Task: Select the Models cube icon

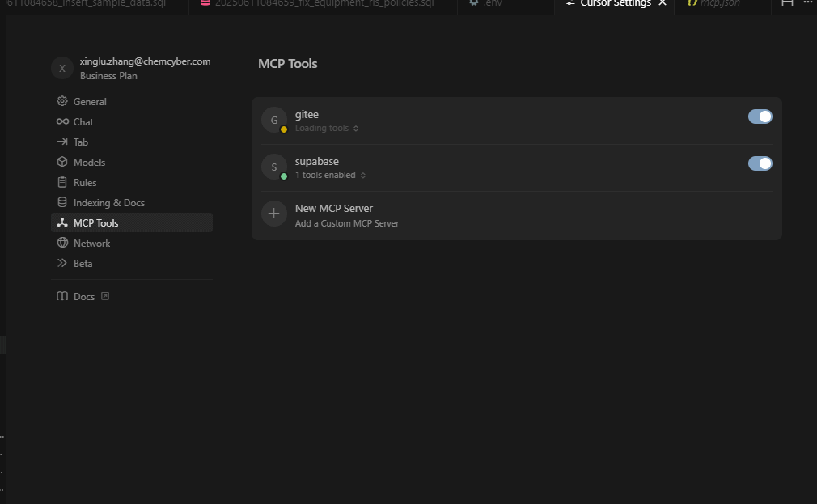Action: tap(62, 162)
